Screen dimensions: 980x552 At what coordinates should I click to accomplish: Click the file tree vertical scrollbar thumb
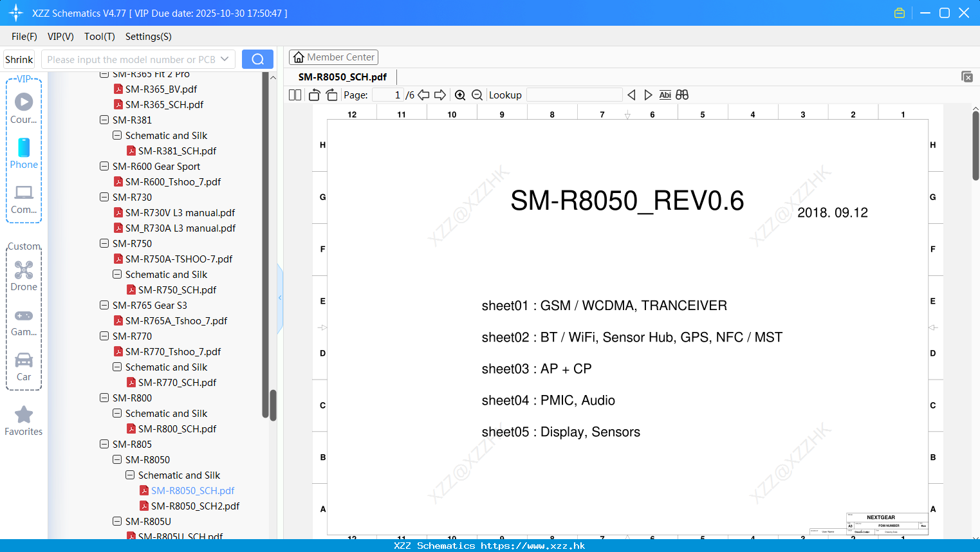[x=273, y=405]
